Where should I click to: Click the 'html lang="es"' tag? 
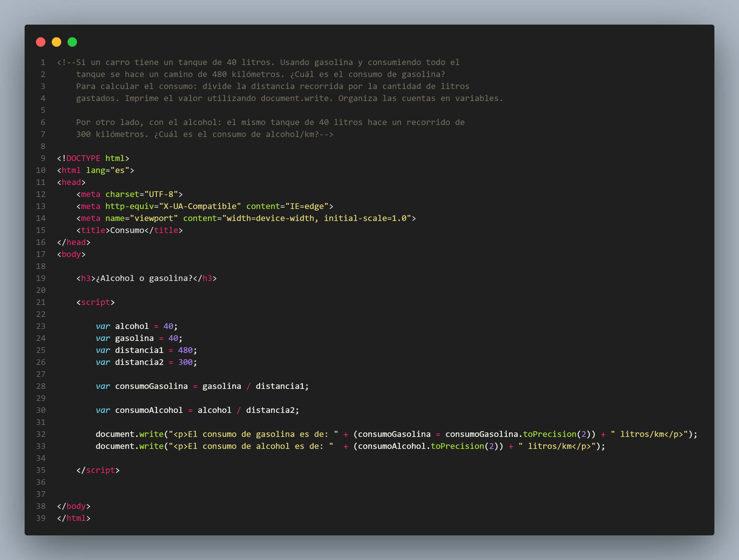(96, 170)
